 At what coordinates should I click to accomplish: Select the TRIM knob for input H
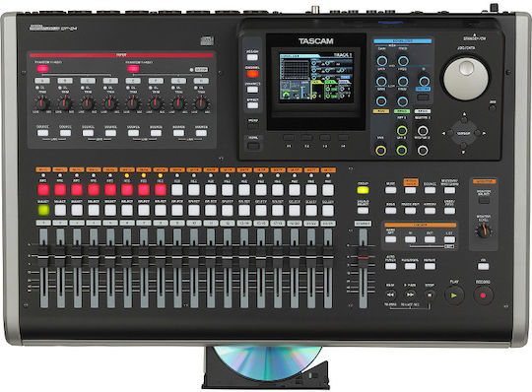201,102
